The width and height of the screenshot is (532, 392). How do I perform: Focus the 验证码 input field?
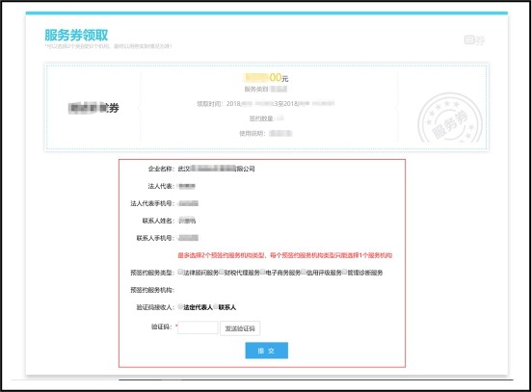coord(198,327)
